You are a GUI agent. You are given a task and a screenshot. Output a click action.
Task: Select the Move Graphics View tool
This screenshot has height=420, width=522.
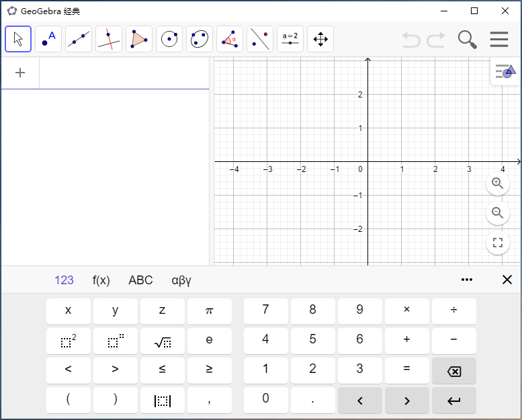(x=320, y=39)
